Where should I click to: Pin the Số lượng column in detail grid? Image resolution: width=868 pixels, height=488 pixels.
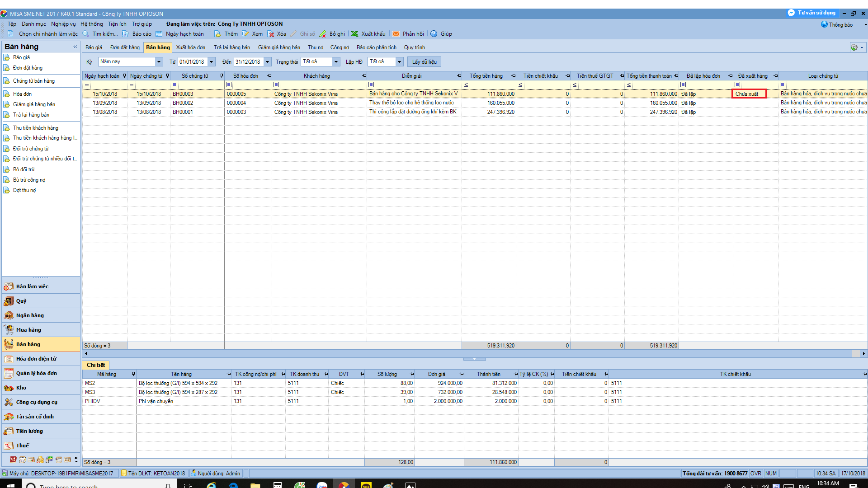tap(411, 374)
